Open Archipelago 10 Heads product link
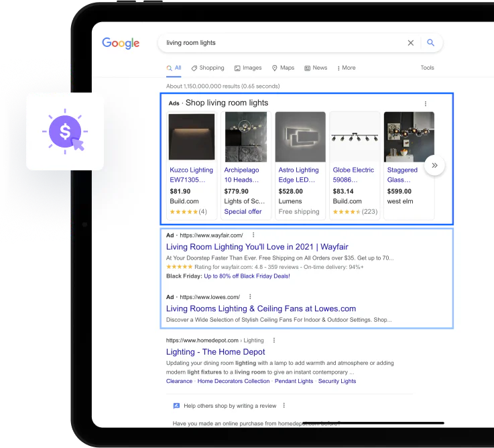 [242, 174]
